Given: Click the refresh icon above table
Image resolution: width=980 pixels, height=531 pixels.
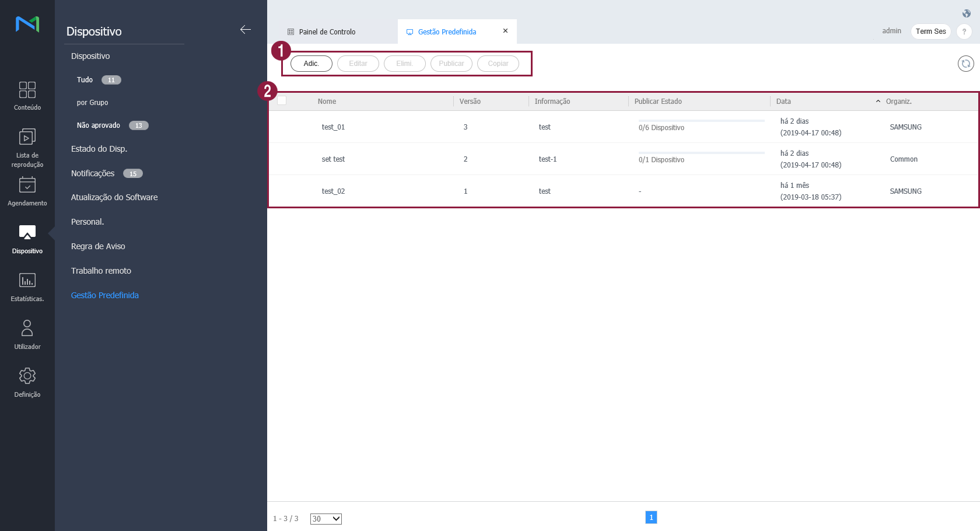Looking at the screenshot, I should 965,64.
